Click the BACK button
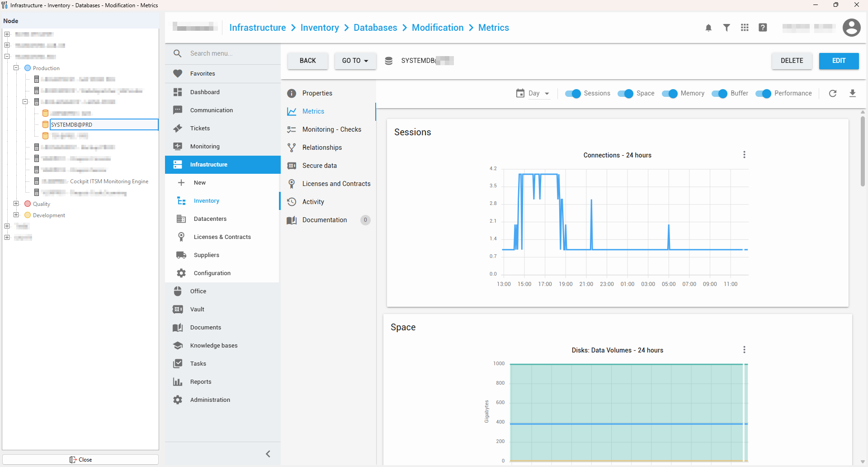The height and width of the screenshot is (467, 868). point(308,61)
